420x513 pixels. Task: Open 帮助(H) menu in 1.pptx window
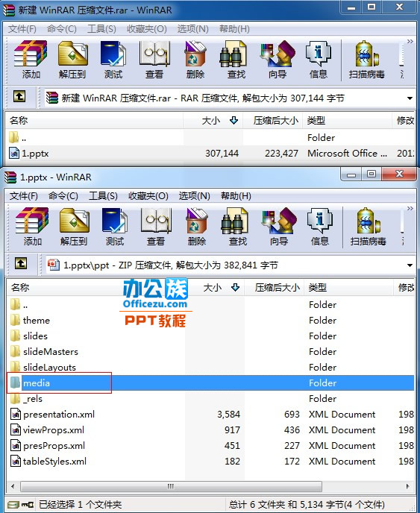click(236, 195)
